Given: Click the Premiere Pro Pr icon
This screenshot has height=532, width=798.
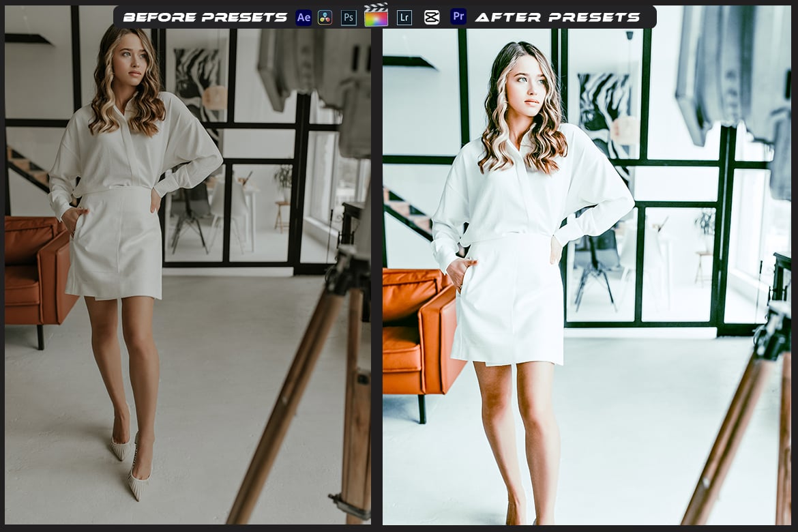Looking at the screenshot, I should click(458, 17).
